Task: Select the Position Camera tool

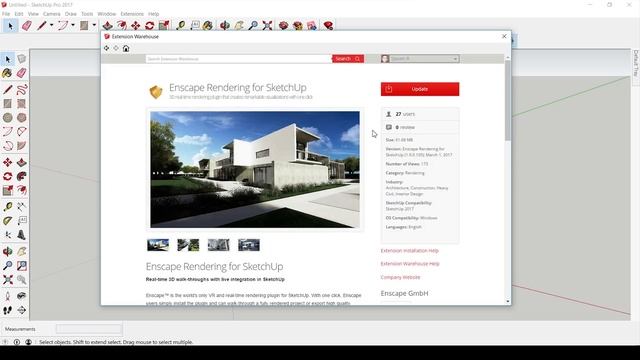Action: click(8, 296)
